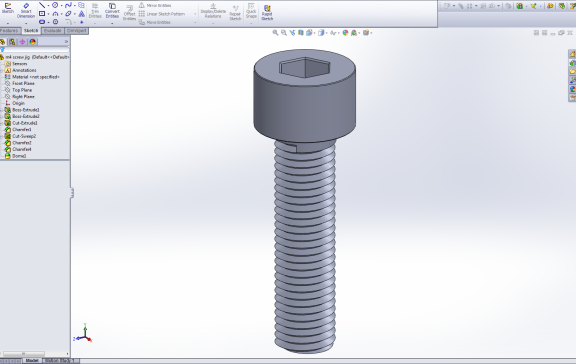Select Right Plane in the tree
Screen dimensions: 576x364
pos(23,97)
